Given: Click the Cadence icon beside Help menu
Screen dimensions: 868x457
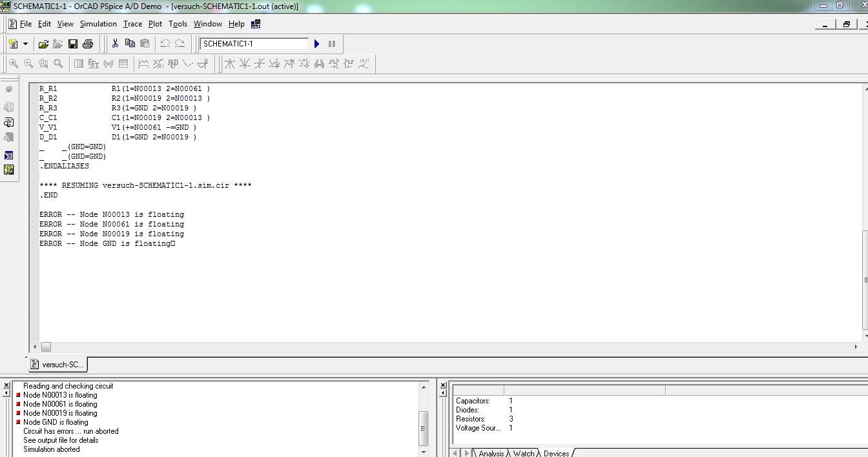Looking at the screenshot, I should (x=256, y=24).
